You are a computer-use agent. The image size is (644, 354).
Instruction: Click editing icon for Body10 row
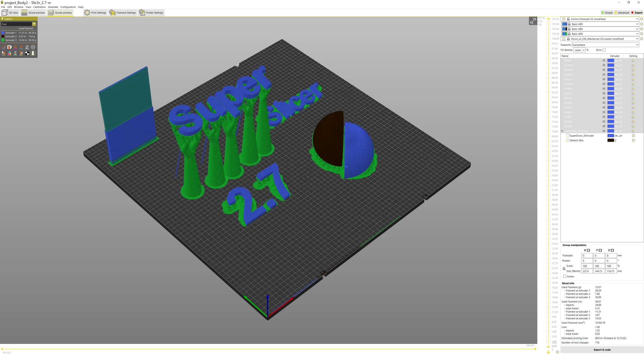coord(633,65)
